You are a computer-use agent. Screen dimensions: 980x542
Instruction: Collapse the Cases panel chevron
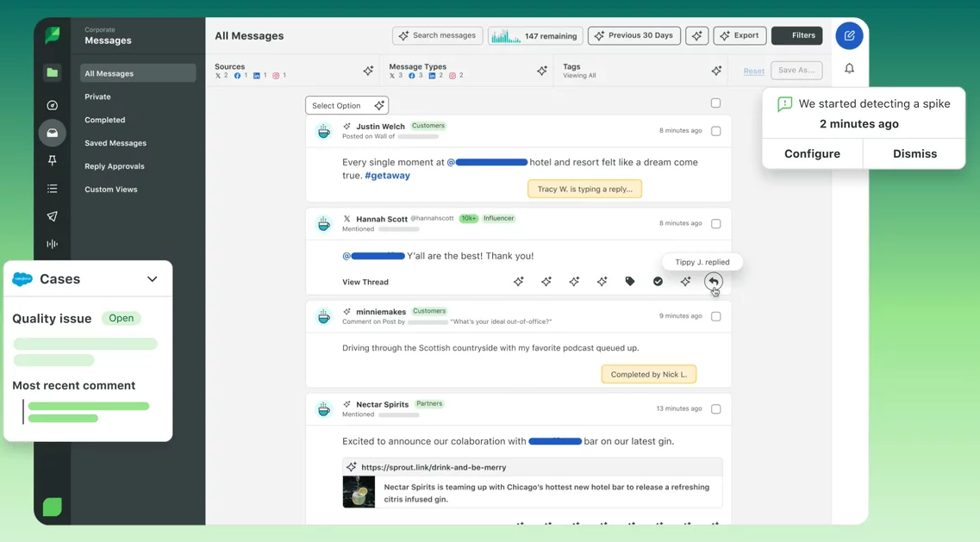152,279
